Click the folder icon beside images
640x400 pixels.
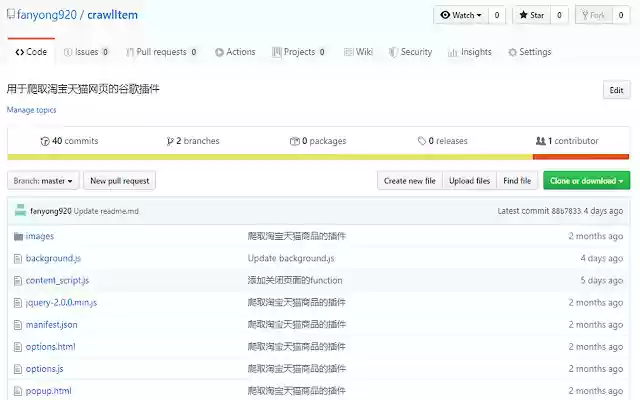click(x=18, y=236)
